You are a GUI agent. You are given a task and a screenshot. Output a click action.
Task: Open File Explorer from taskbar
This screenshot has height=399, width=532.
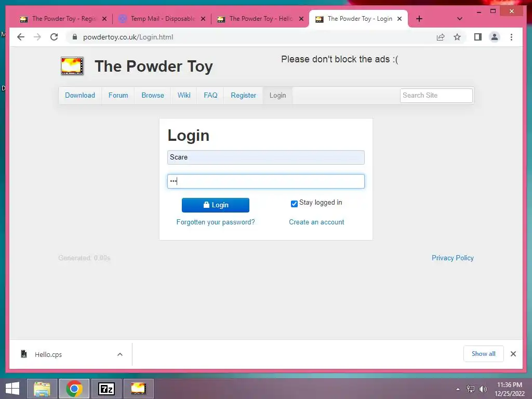(42, 389)
